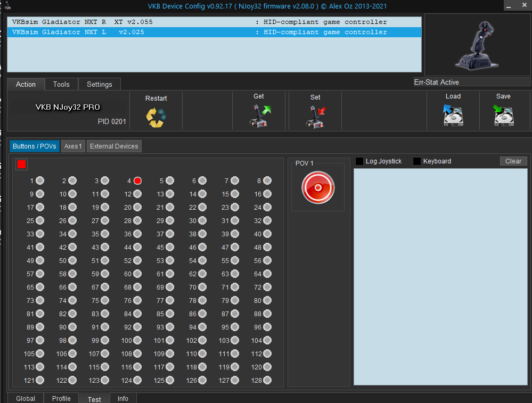Click the VKB NJoy32 PRO label

pos(68,107)
